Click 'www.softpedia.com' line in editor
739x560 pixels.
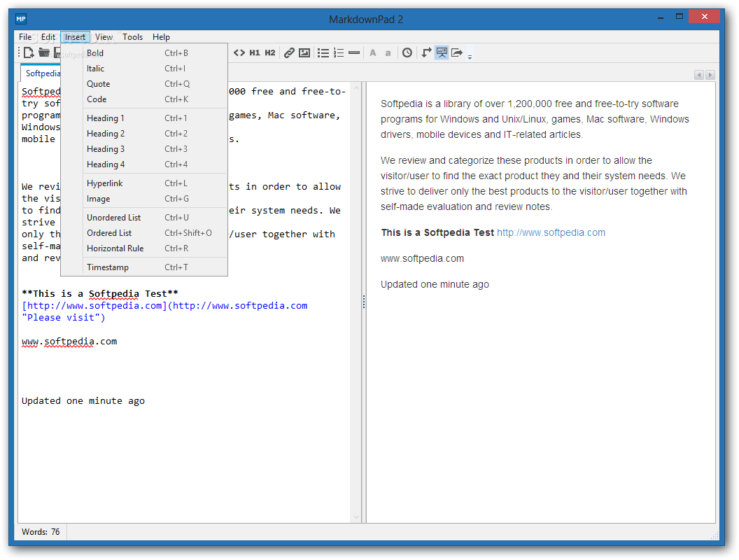pos(69,342)
